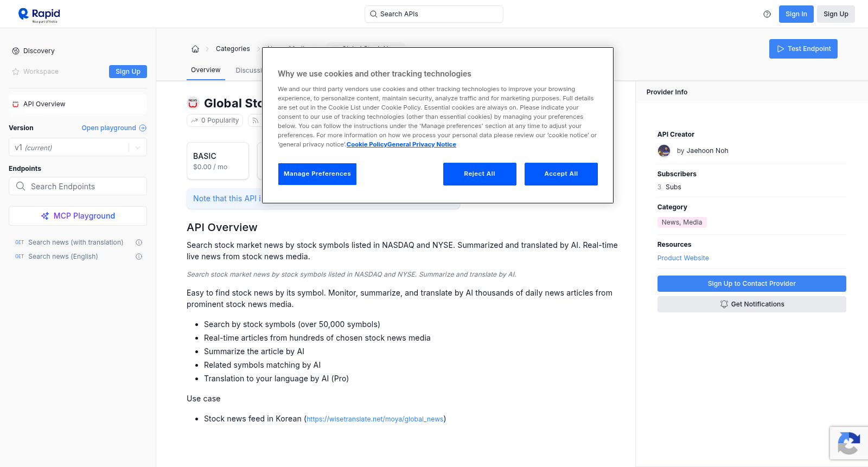Open the MCP Playground
Viewport: 868px width, 467px height.
point(78,216)
